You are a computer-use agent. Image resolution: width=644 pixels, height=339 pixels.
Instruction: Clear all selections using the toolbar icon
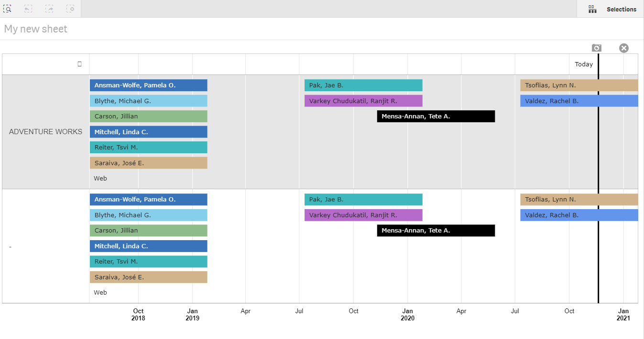[71, 9]
